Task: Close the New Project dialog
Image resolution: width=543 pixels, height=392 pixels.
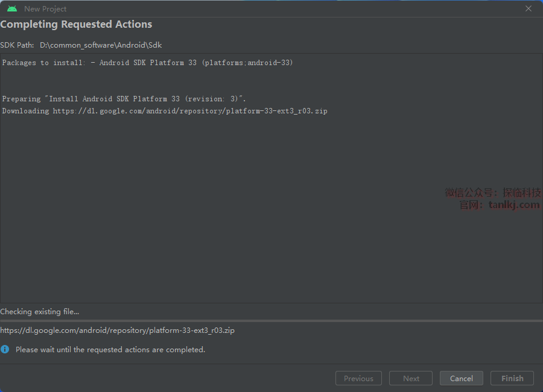Action: tap(529, 8)
